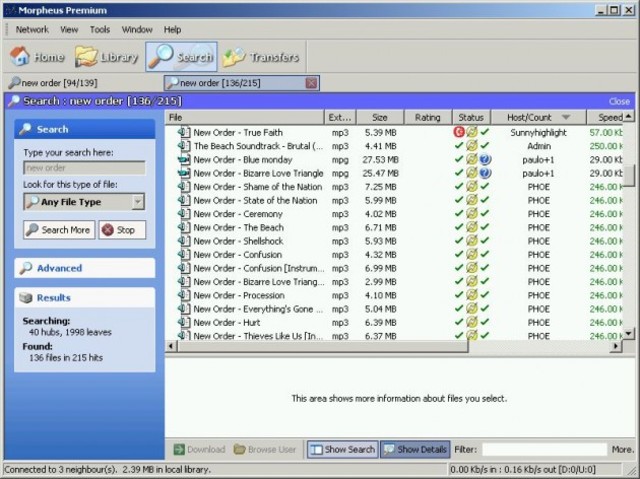Open the Help menu
The image size is (640, 479).
172,29
